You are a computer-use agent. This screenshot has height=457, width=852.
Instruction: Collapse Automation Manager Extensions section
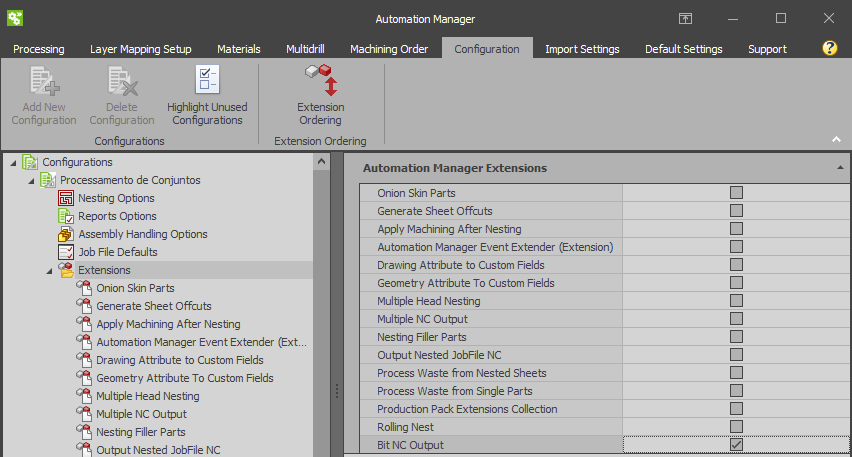coord(840,168)
